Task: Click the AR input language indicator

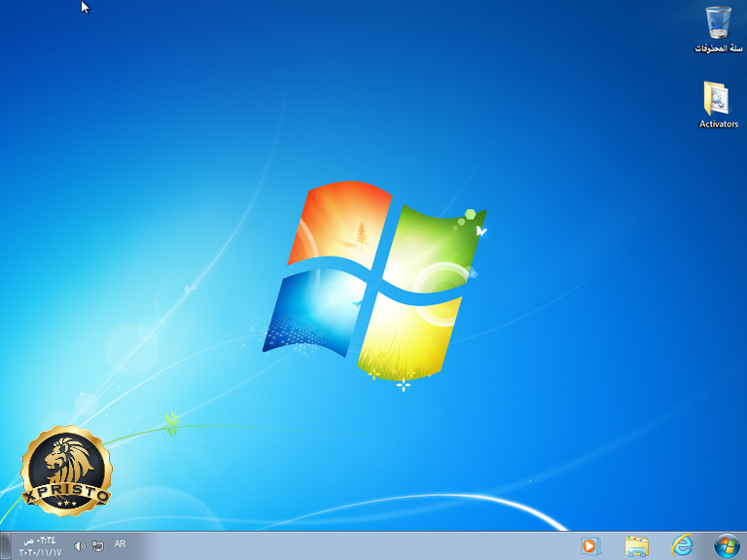Action: pyautogui.click(x=120, y=543)
